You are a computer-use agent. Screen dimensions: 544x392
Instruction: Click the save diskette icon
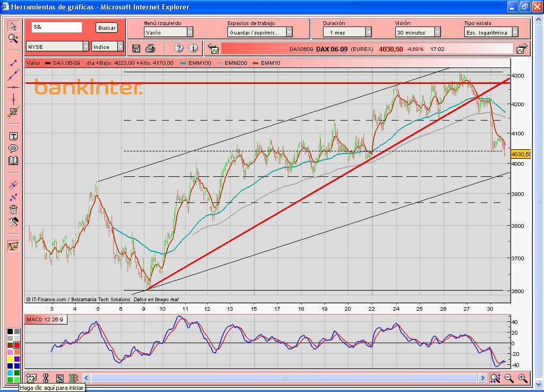point(136,48)
